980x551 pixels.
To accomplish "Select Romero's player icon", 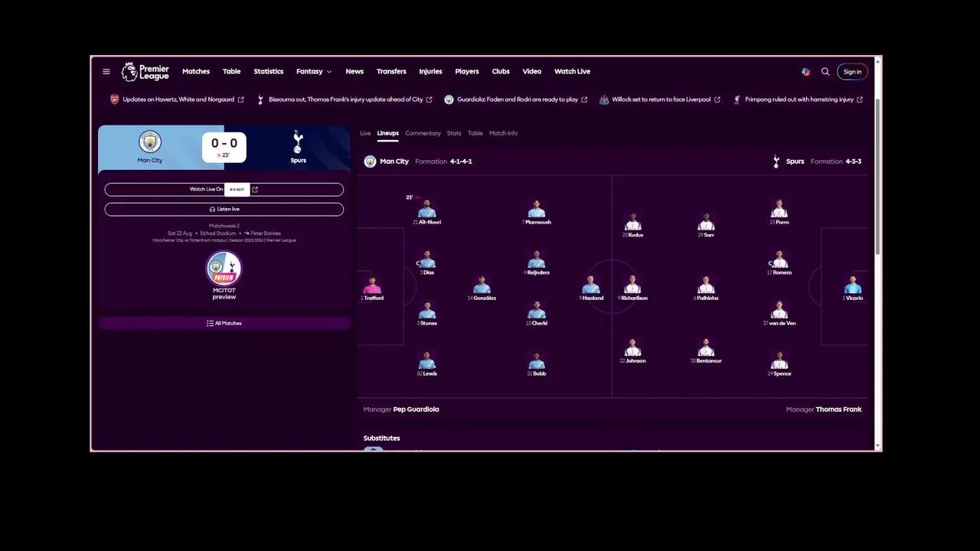I will click(779, 260).
